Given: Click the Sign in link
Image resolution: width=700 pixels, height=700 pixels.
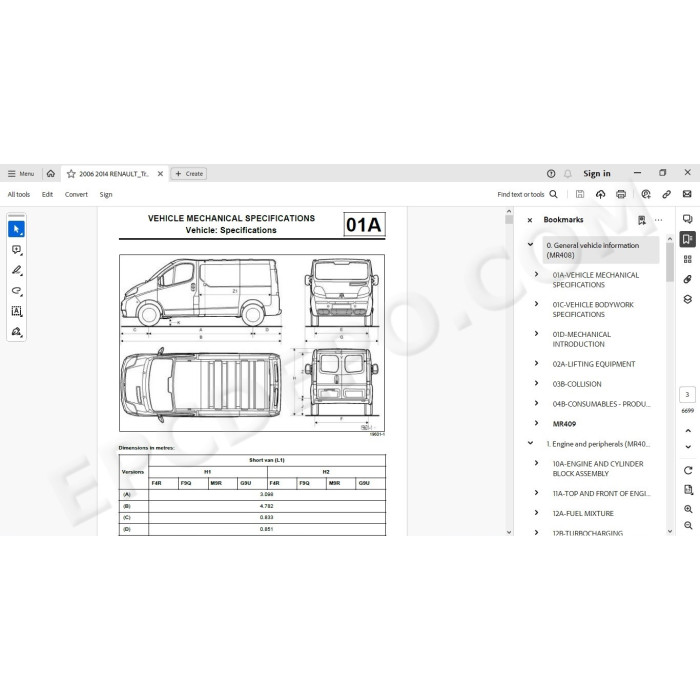Looking at the screenshot, I should point(596,173).
